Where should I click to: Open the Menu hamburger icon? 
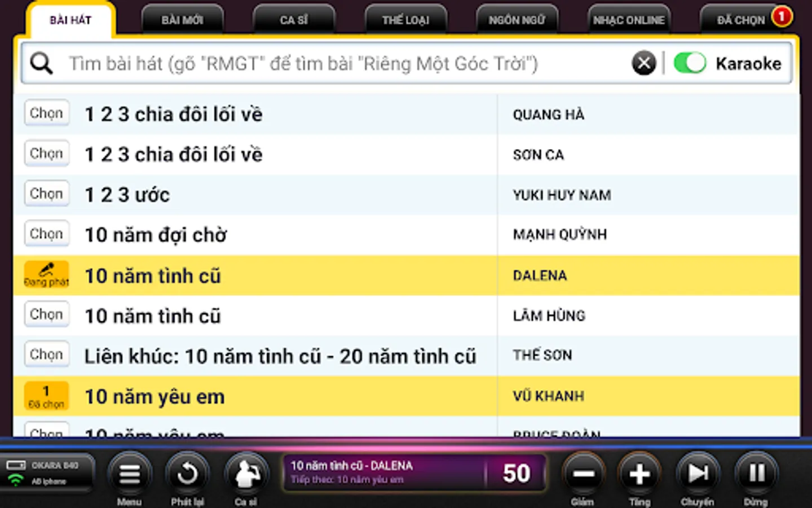click(x=129, y=474)
